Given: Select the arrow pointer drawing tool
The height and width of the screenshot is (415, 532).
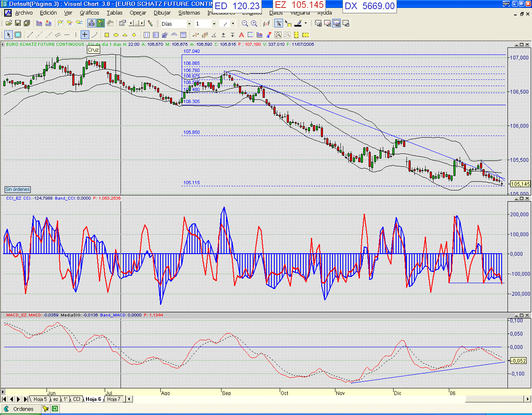Looking at the screenshot, I should (8, 35).
